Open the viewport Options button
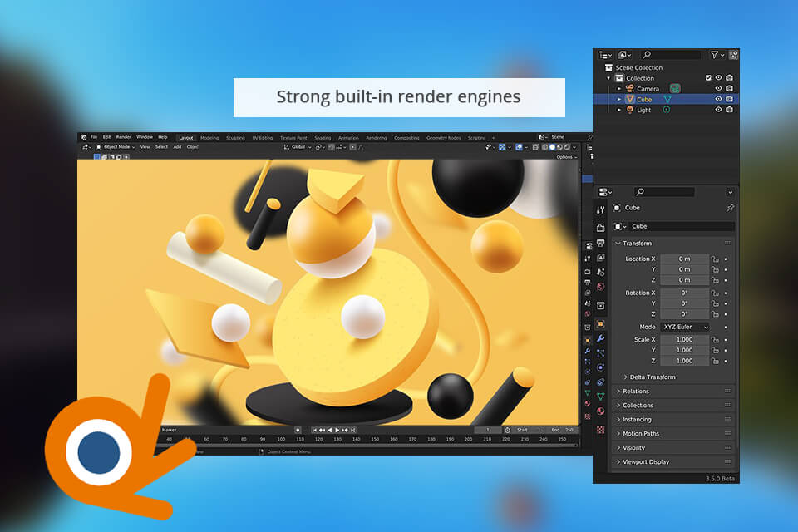The image size is (798, 532). tap(566, 157)
